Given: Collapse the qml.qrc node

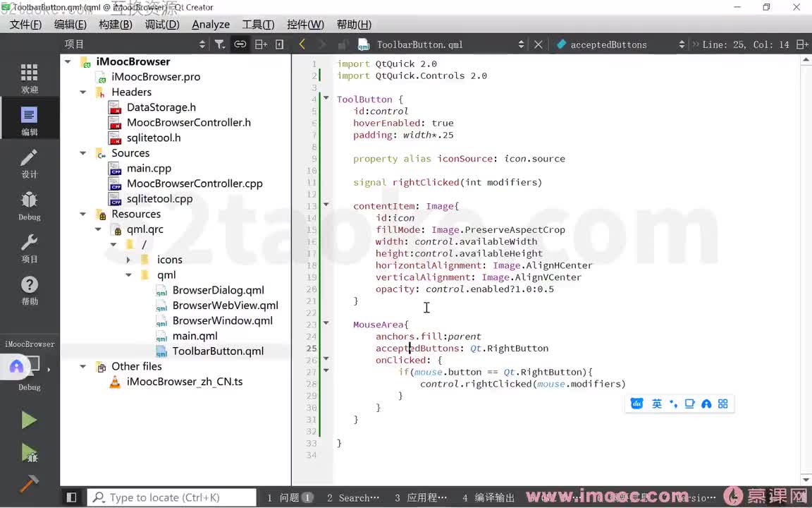Looking at the screenshot, I should pyautogui.click(x=98, y=229).
